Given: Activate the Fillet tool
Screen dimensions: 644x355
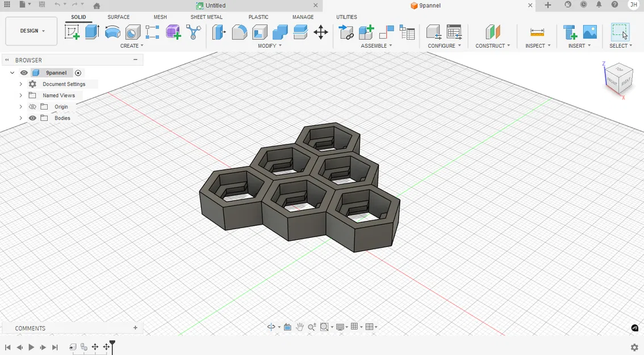Looking at the screenshot, I should [x=239, y=32].
